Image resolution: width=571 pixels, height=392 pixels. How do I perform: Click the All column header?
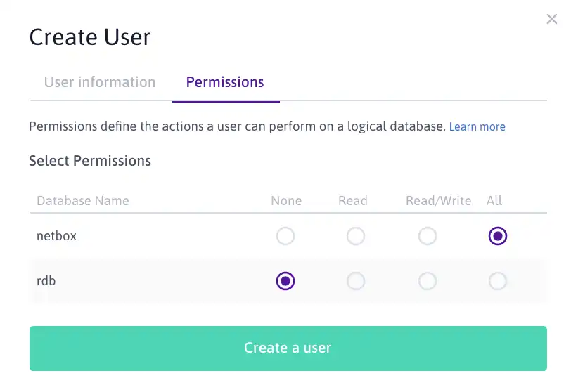coord(494,201)
